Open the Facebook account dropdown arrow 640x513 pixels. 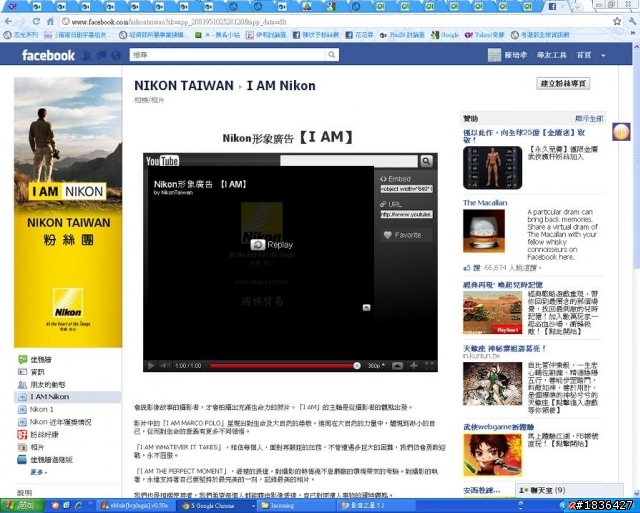603,56
